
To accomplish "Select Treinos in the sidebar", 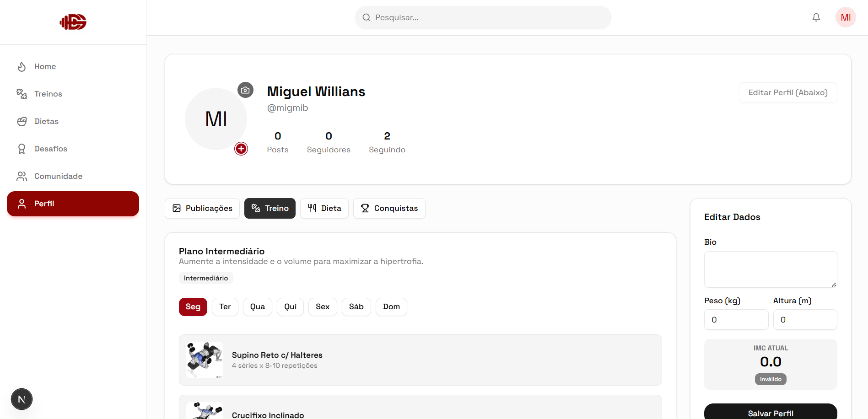I will (48, 94).
